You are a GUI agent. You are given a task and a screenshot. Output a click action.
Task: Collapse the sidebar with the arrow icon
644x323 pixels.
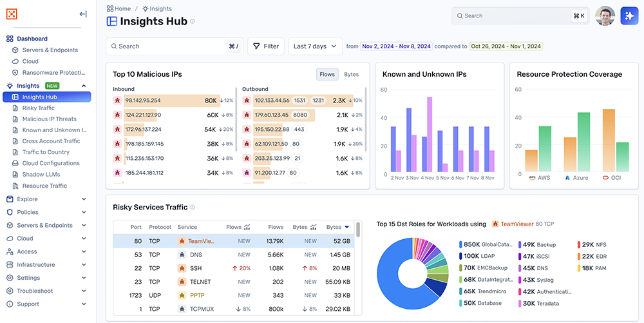(x=83, y=14)
